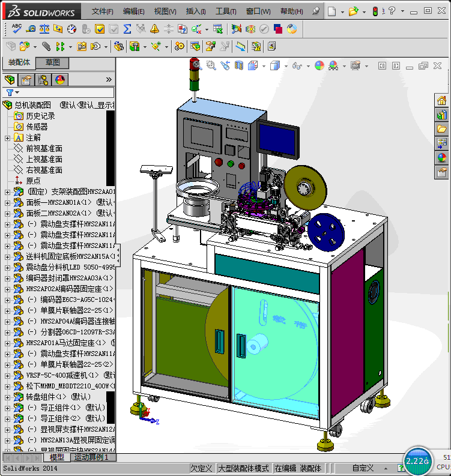Switch to the 草图 tab
Image resolution: width=451 pixels, height=476 pixels.
pyautogui.click(x=52, y=62)
